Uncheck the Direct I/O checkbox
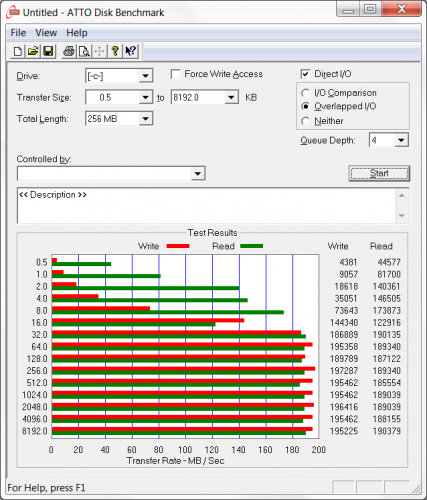 pos(305,74)
